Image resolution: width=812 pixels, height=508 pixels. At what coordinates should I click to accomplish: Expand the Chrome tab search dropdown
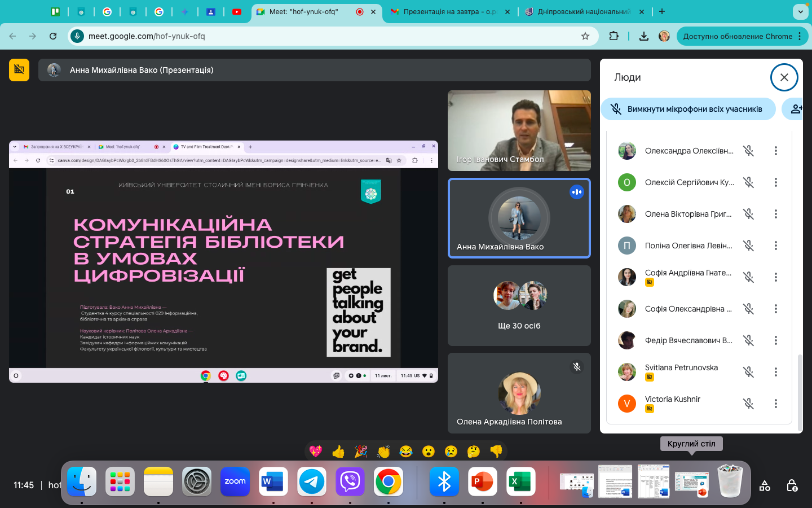[800, 11]
